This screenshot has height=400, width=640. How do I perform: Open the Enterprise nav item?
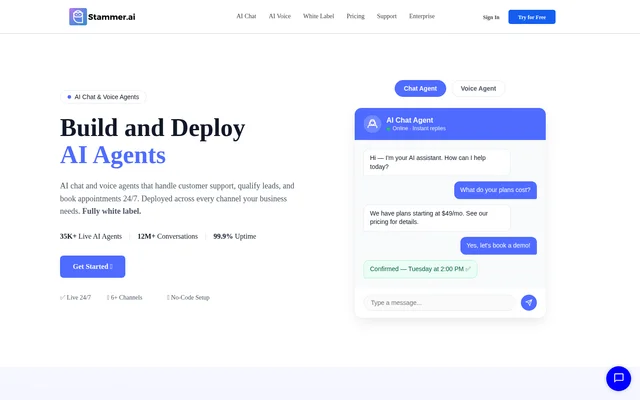click(x=422, y=16)
